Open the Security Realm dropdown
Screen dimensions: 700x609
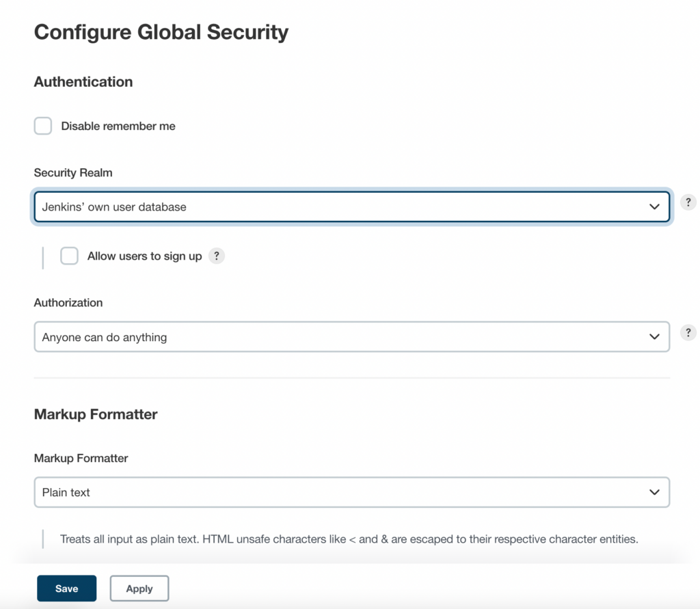(352, 206)
